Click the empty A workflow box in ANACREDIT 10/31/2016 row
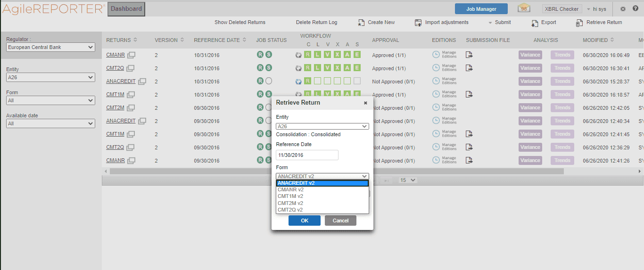Image resolution: width=644 pixels, height=270 pixels. pos(347,81)
